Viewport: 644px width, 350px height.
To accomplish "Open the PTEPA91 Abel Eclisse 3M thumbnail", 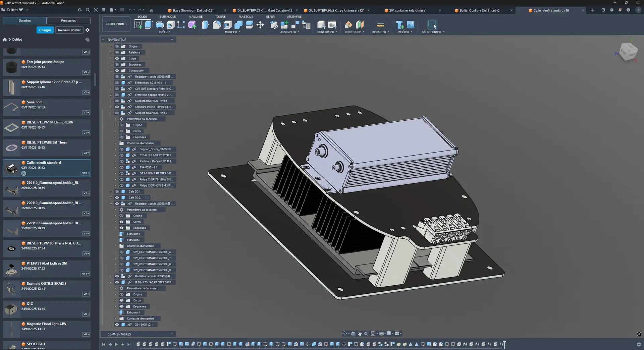I will pos(12,269).
